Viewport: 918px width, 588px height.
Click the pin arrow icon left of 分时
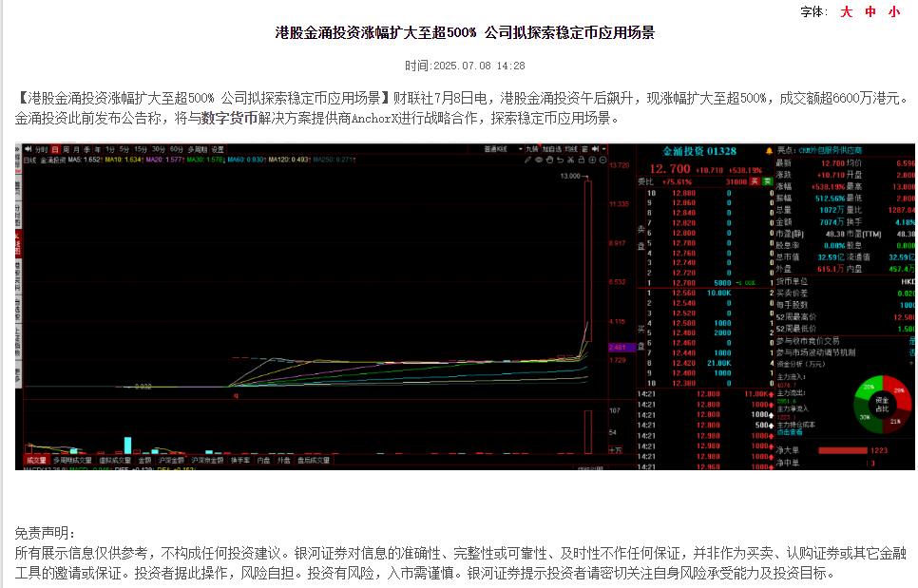28,149
